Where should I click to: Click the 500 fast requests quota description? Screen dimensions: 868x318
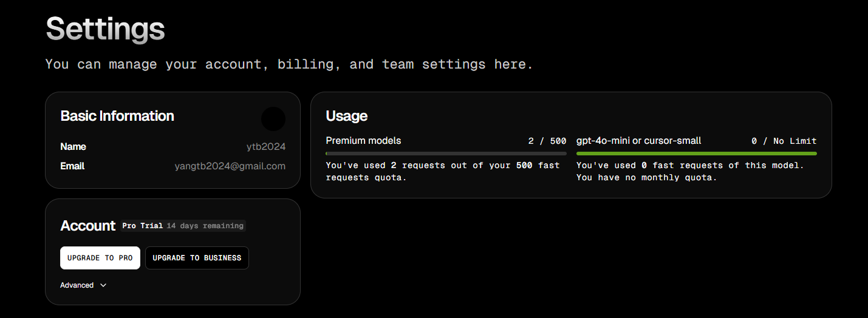pyautogui.click(x=443, y=172)
